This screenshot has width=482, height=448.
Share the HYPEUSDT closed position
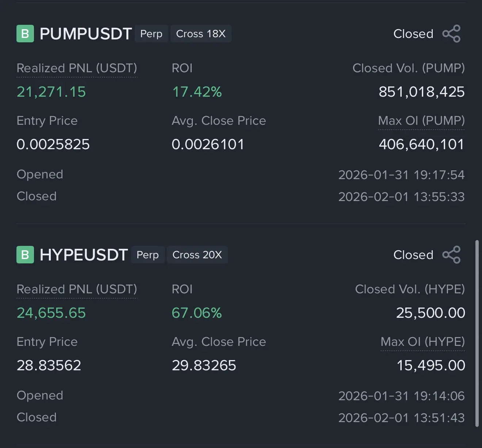(451, 255)
